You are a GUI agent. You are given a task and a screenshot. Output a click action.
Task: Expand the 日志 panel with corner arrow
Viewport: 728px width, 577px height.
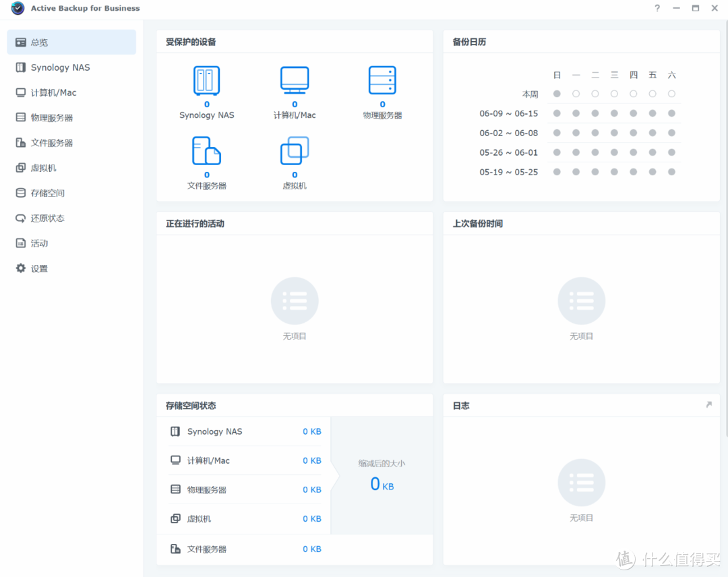[x=708, y=405]
